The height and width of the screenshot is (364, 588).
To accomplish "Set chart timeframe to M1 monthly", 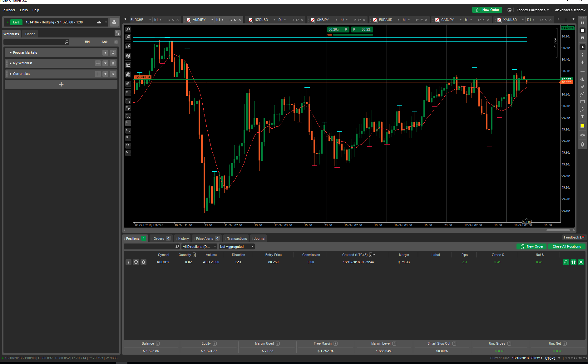I will [128, 153].
